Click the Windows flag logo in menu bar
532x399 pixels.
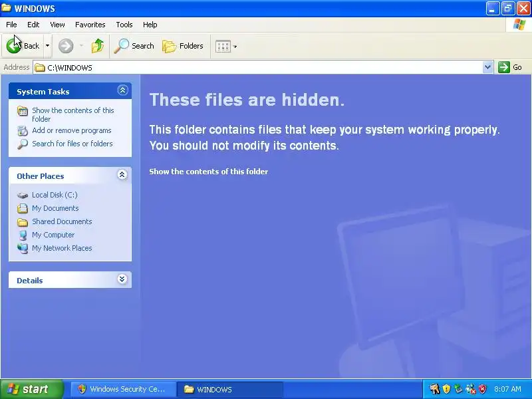pos(519,25)
